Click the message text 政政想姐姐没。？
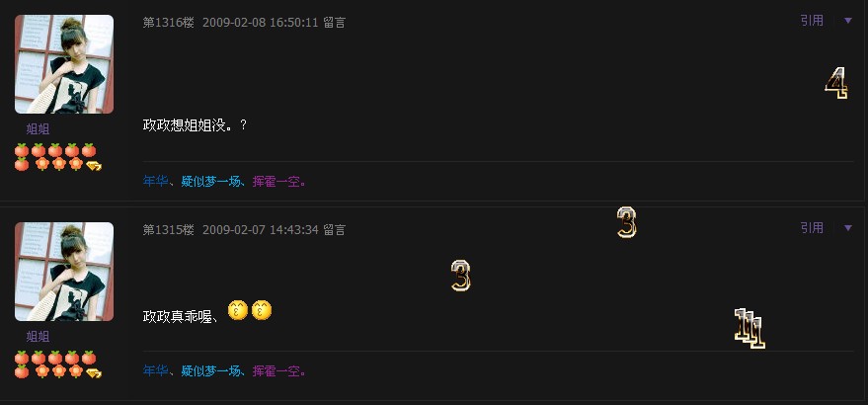This screenshot has width=868, height=405. (195, 125)
